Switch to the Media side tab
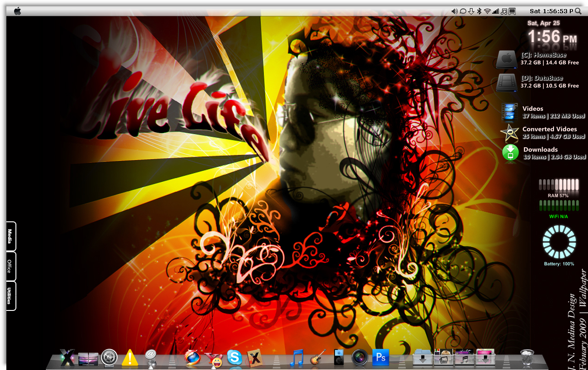 11,236
